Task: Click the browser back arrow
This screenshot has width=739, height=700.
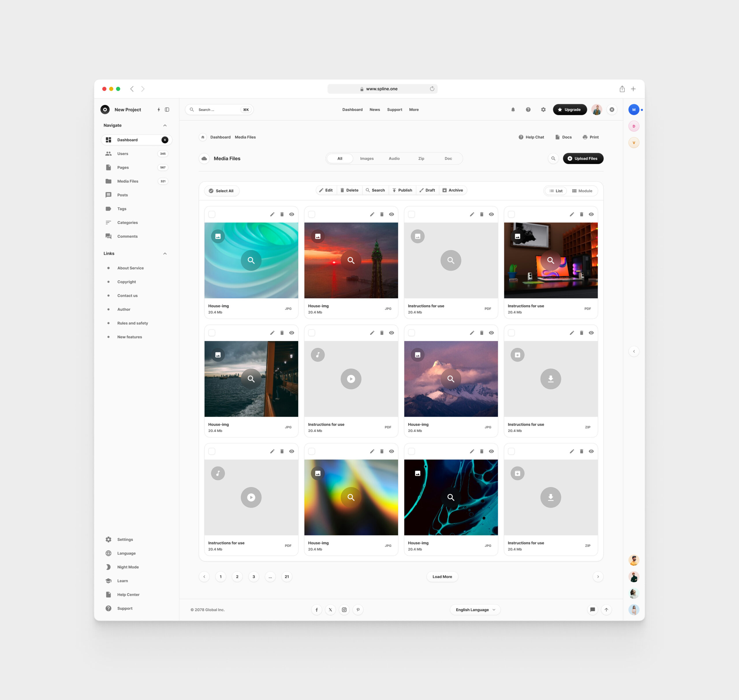Action: tap(132, 89)
